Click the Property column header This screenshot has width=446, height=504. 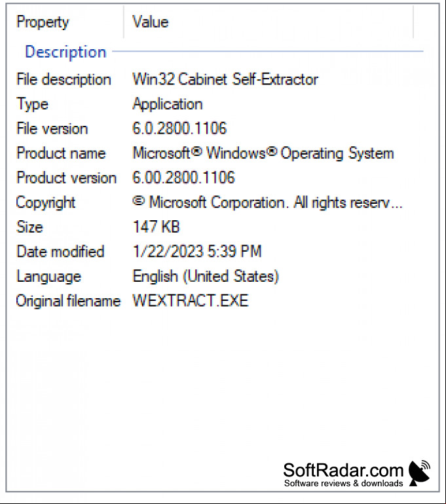[65, 22]
